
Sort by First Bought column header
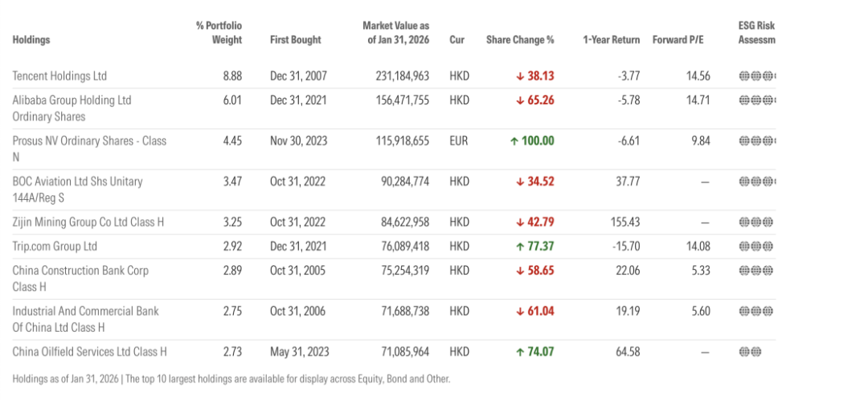pyautogui.click(x=295, y=40)
